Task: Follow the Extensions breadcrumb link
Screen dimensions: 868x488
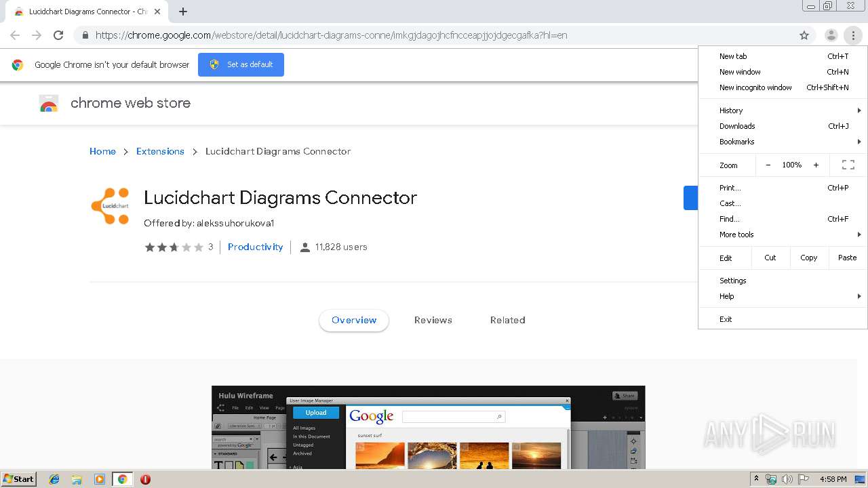Action: pos(160,151)
